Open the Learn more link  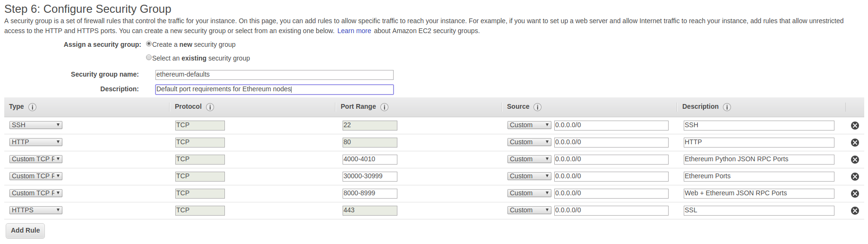tap(354, 31)
